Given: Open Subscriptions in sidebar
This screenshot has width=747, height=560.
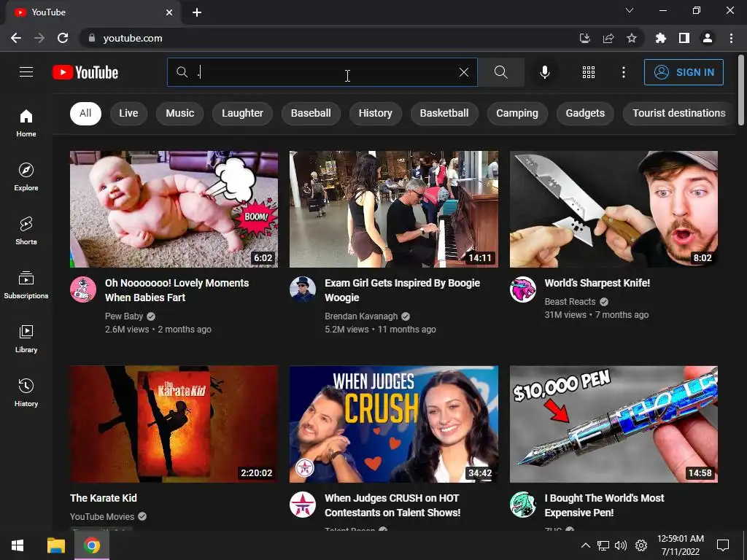Looking at the screenshot, I should (x=26, y=285).
